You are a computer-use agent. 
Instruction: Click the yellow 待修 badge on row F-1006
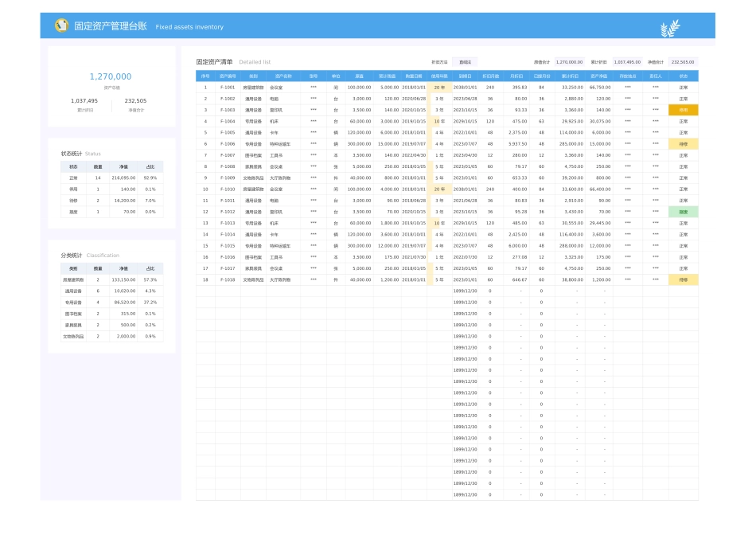683,143
